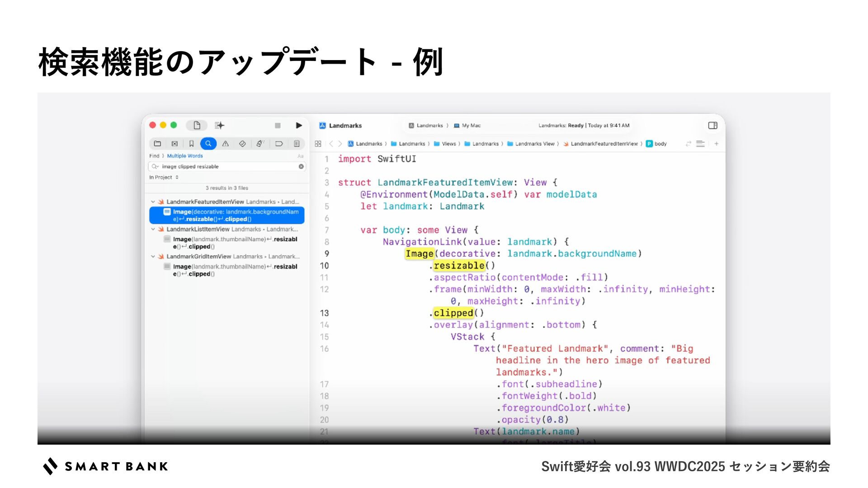This screenshot has width=868, height=488.
Task: Click the highlighted 'resizable' on line 10
Action: tap(459, 266)
